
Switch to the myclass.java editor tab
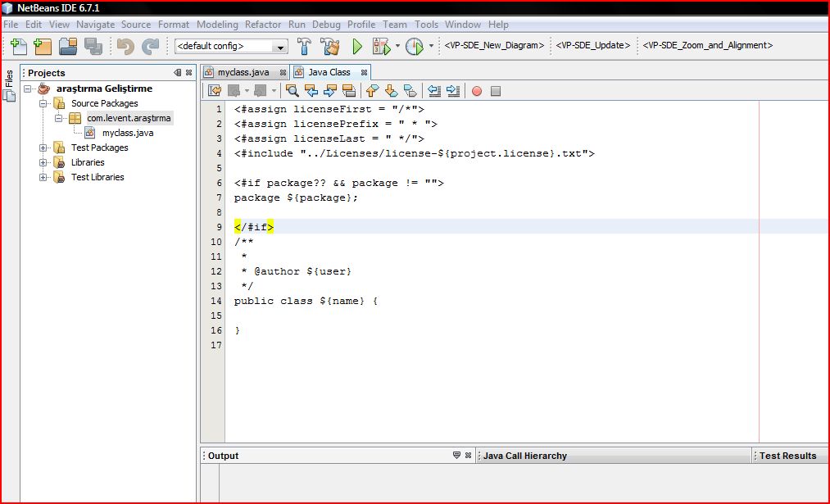(x=243, y=73)
